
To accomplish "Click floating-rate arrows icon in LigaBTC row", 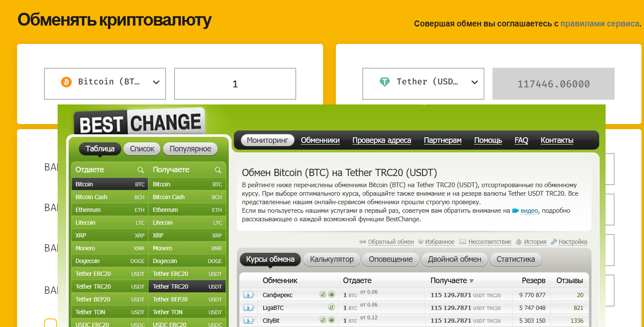I will click(332, 307).
